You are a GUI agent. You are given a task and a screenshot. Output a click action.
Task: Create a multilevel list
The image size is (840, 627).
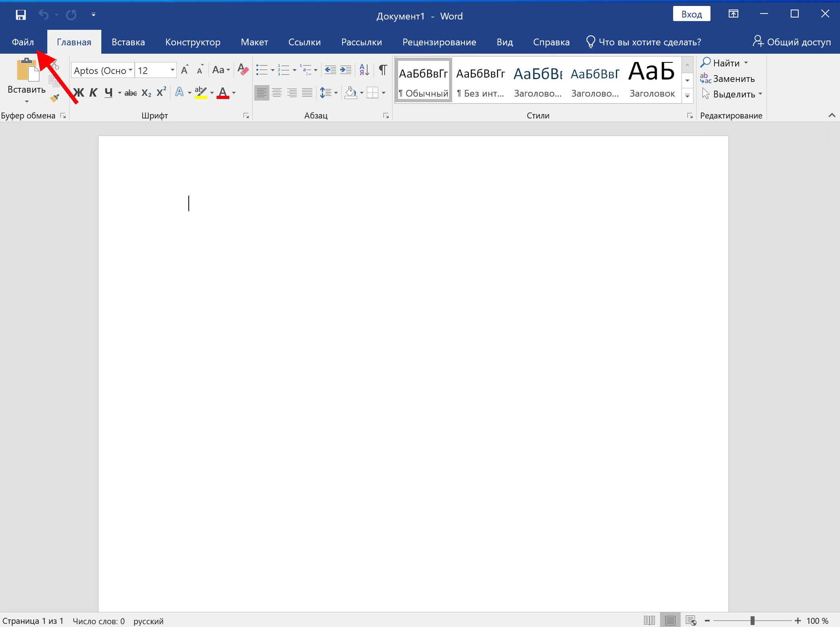tap(306, 70)
